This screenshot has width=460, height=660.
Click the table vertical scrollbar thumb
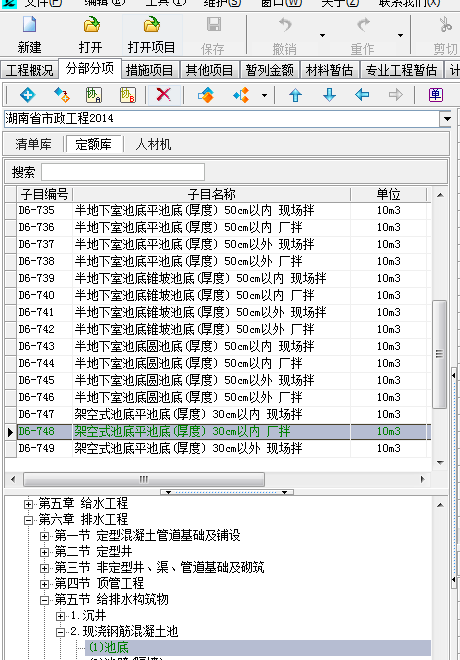(439, 354)
